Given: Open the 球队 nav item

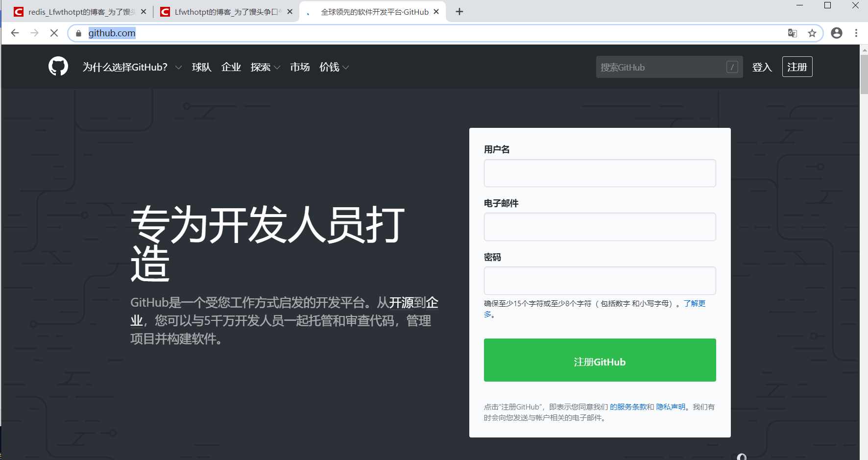Looking at the screenshot, I should (202, 67).
